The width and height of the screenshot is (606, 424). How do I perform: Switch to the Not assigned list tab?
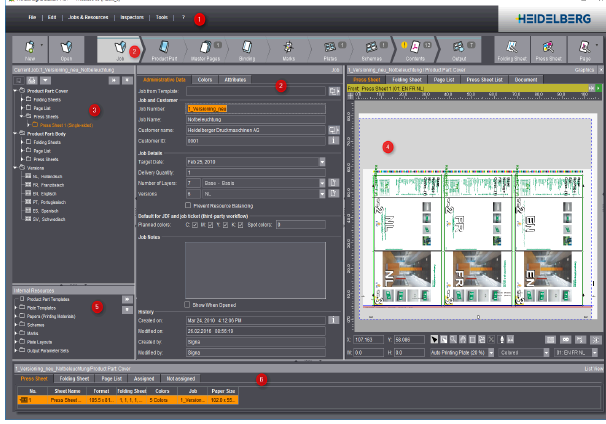180,379
